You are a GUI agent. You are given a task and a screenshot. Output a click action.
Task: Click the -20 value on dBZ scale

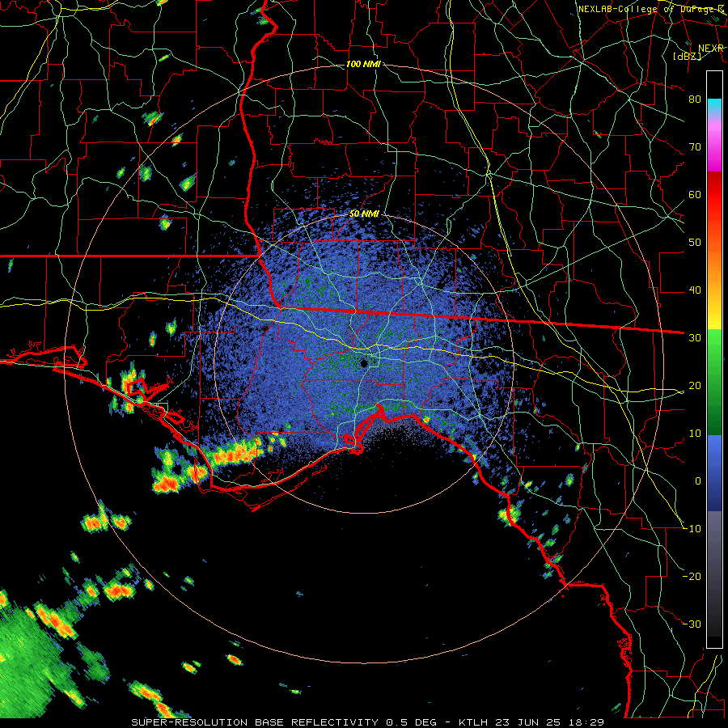click(x=692, y=577)
